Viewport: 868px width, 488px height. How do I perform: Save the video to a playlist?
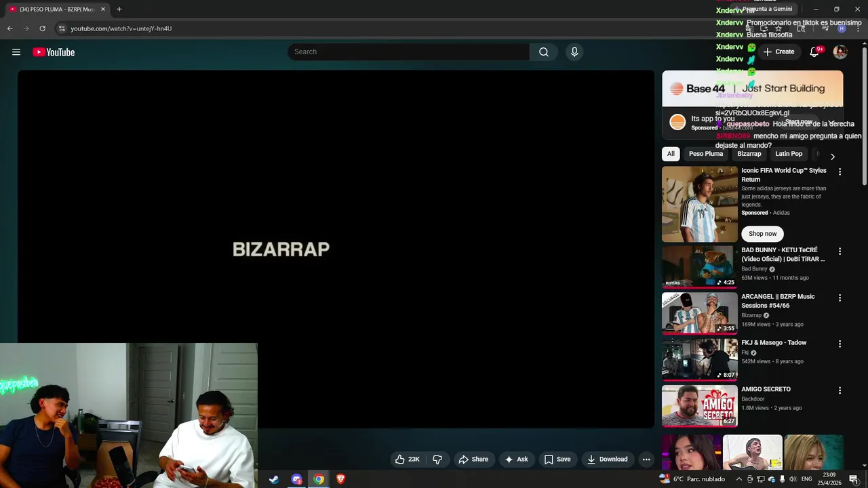coord(557,460)
